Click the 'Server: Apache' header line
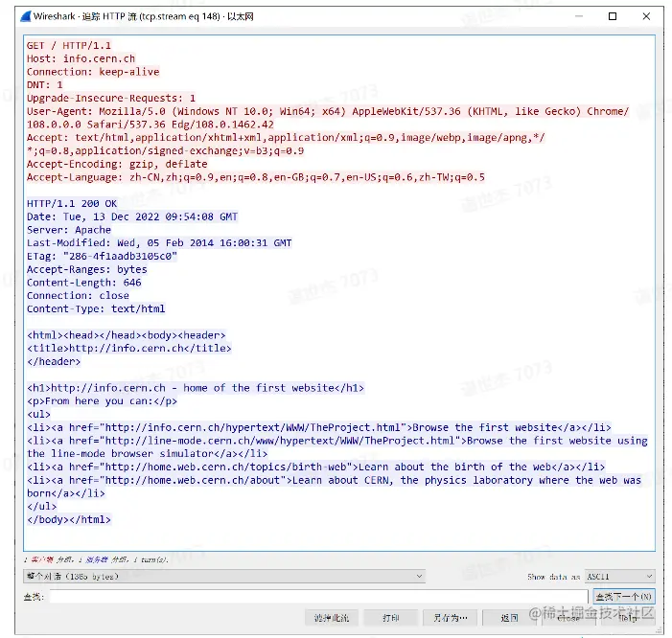 [69, 230]
